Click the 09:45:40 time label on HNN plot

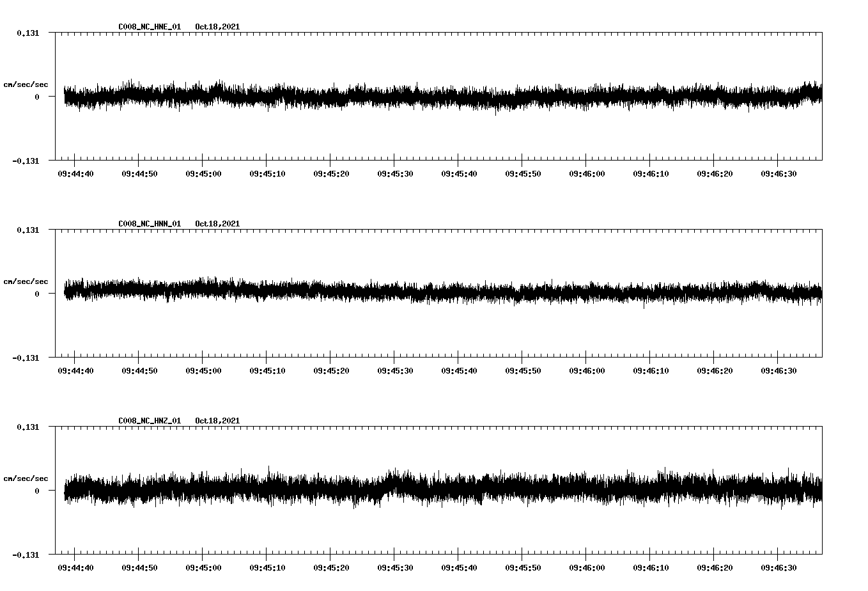(x=459, y=371)
